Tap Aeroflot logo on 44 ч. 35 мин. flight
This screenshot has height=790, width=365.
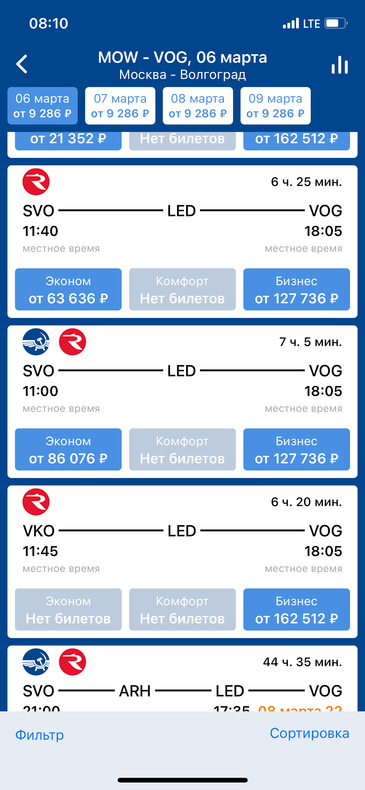[36, 662]
